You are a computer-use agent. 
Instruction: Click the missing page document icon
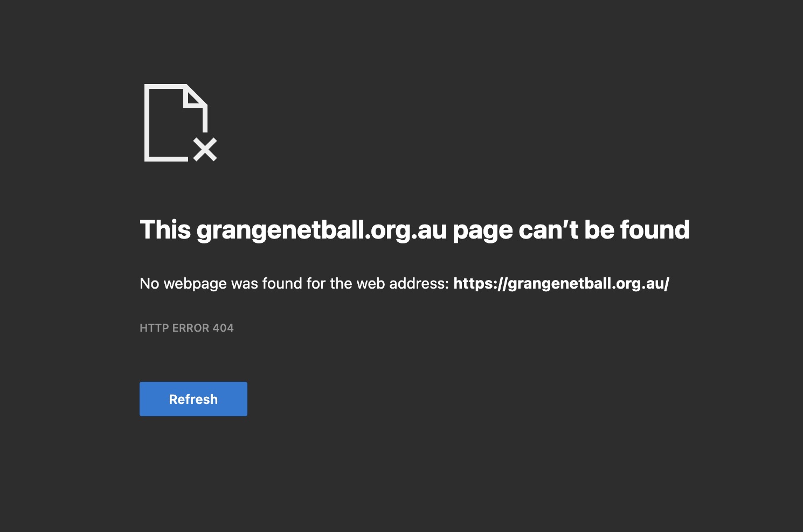click(x=181, y=123)
